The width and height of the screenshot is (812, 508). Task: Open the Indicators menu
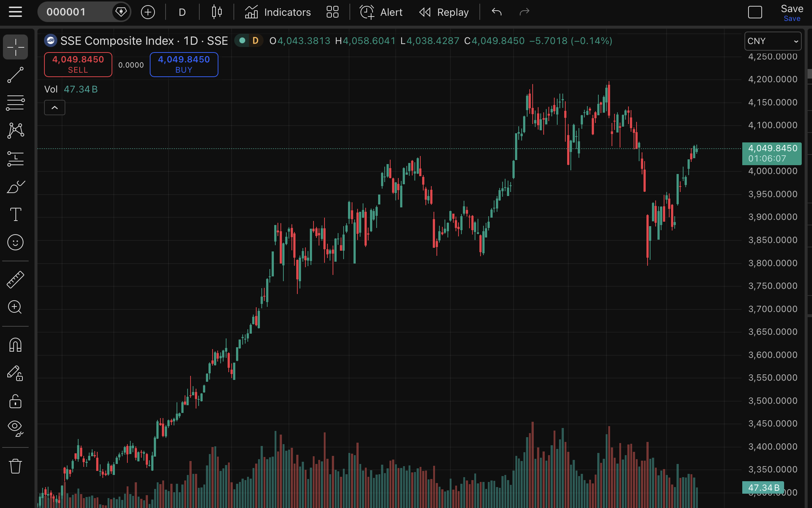pos(278,12)
